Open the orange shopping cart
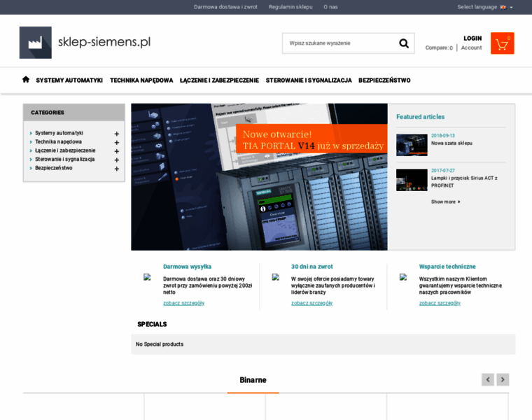 pyautogui.click(x=502, y=43)
